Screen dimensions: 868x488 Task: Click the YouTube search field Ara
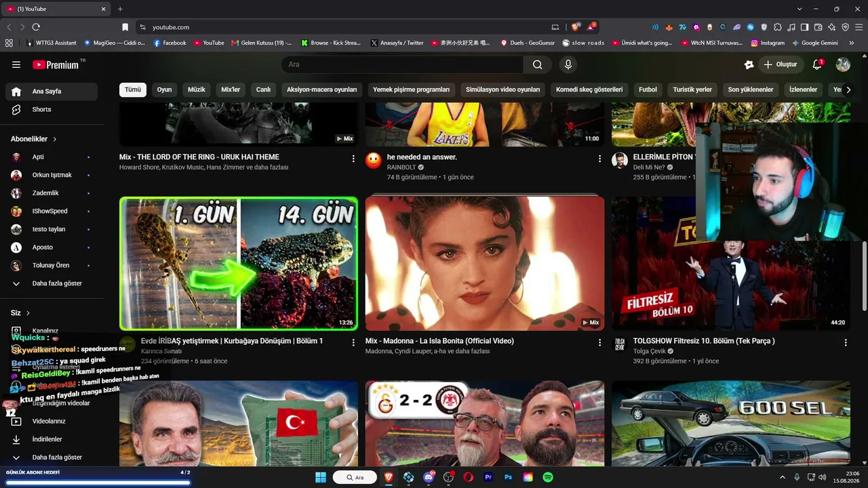pyautogui.click(x=402, y=64)
